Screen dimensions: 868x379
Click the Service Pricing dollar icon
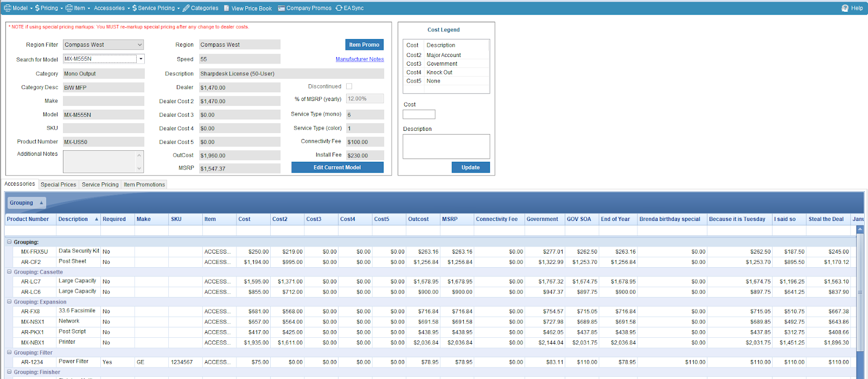[135, 8]
